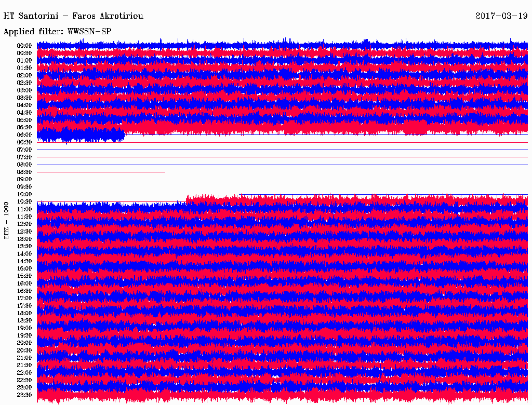Click the vertical EHZ – 1000 axis label
The width and height of the screenshot is (532, 405).
click(7, 221)
